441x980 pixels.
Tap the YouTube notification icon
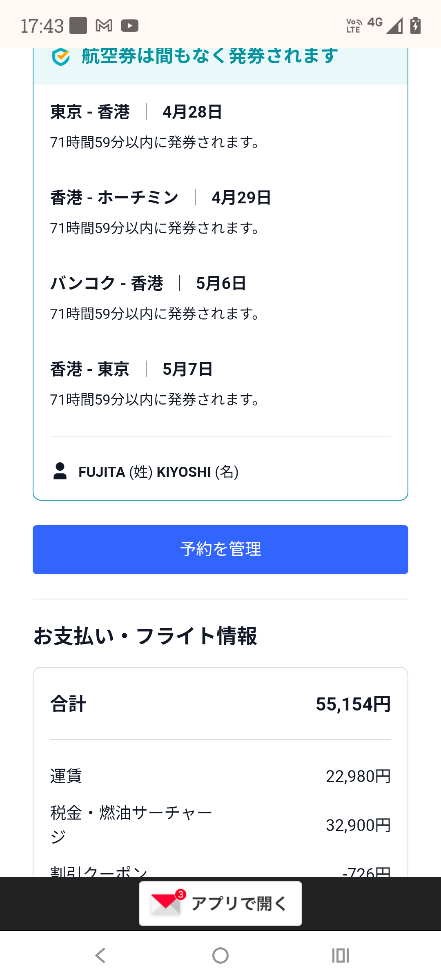click(x=129, y=26)
